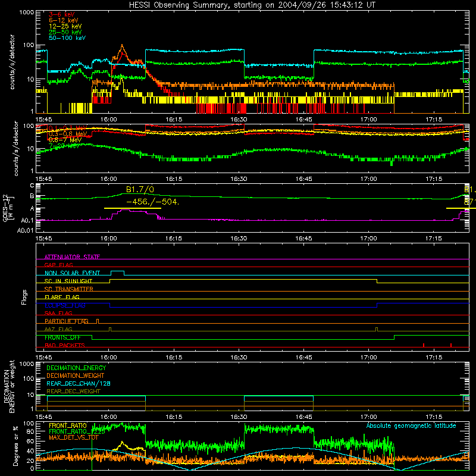Screen dimensions: 476x476
Task: Click the 0.1-0.3 MeV legend label
Action: pos(68,129)
